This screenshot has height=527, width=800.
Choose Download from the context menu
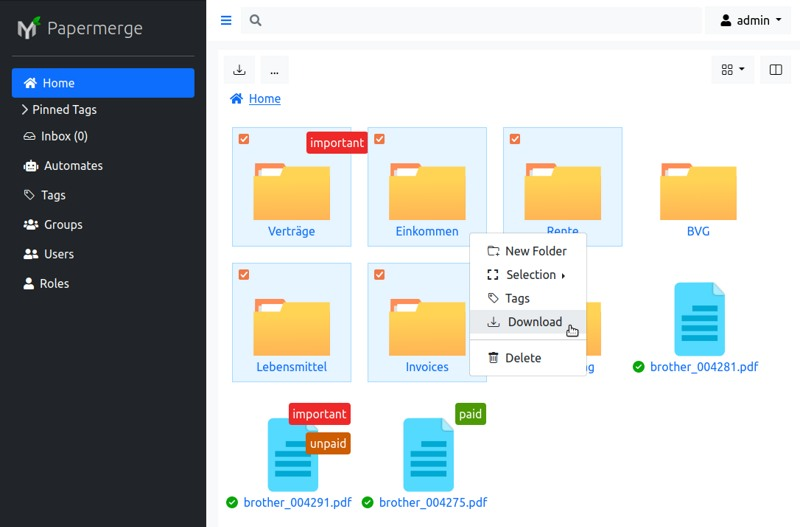[534, 322]
